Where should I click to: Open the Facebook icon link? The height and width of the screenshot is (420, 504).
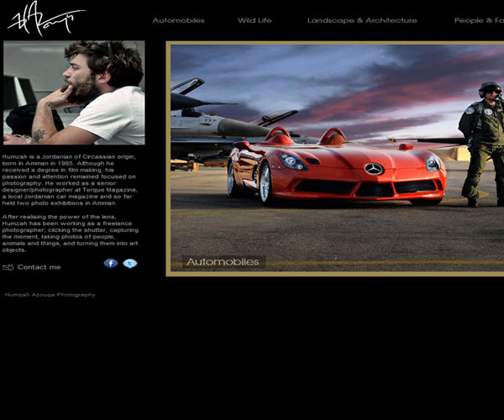coord(111,264)
